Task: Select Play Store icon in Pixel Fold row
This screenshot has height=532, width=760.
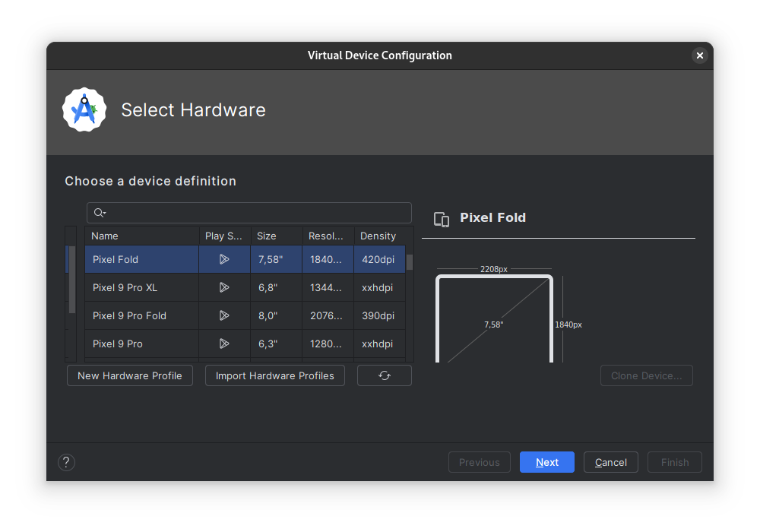Action: (x=224, y=259)
